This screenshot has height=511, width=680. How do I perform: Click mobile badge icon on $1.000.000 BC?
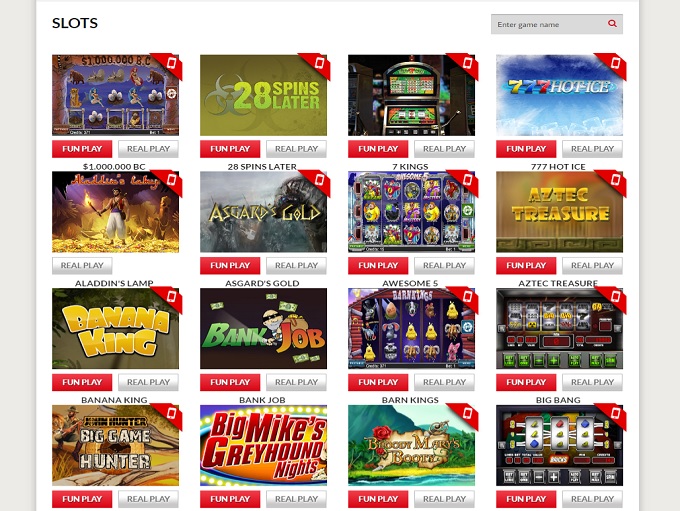point(171,63)
